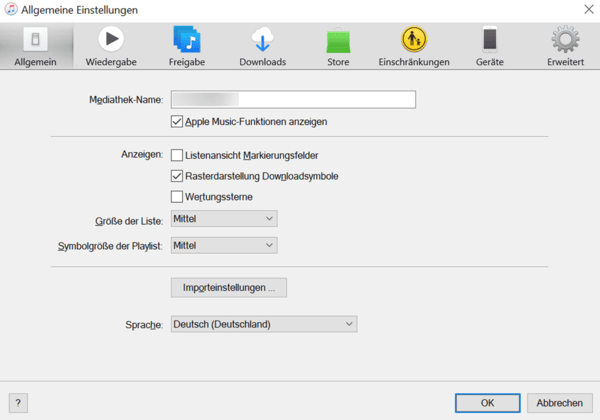Screen dimensions: 600x420
Task: Confirm with the OK button
Action: pyautogui.click(x=488, y=403)
